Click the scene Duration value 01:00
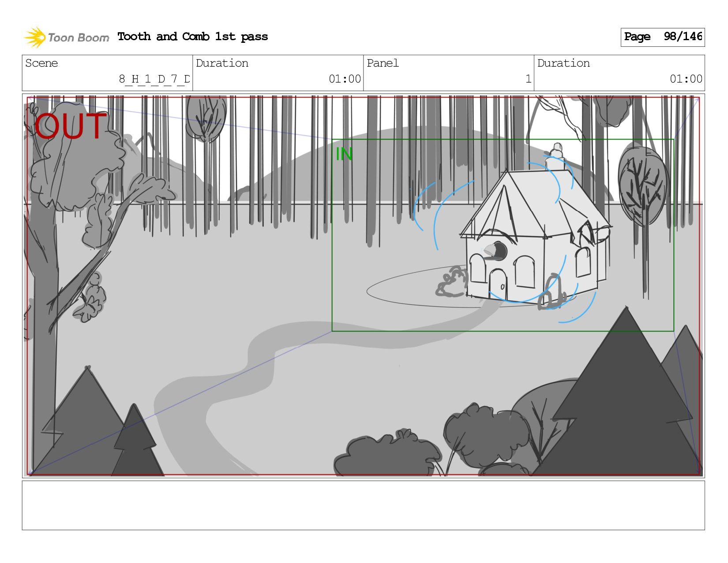The image size is (728, 563). pos(345,79)
